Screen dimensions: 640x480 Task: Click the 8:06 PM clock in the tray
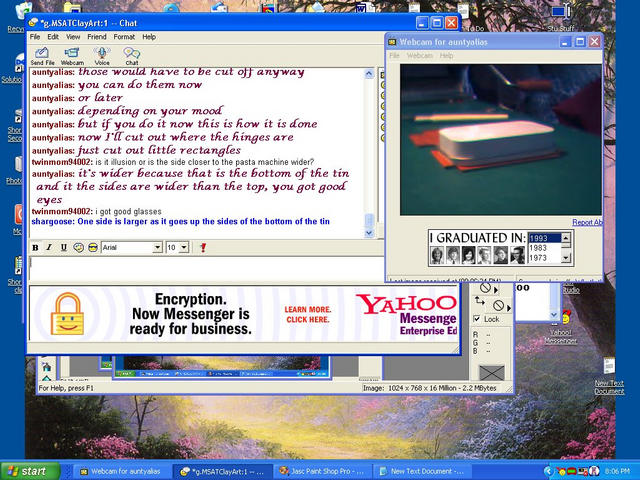pos(617,471)
